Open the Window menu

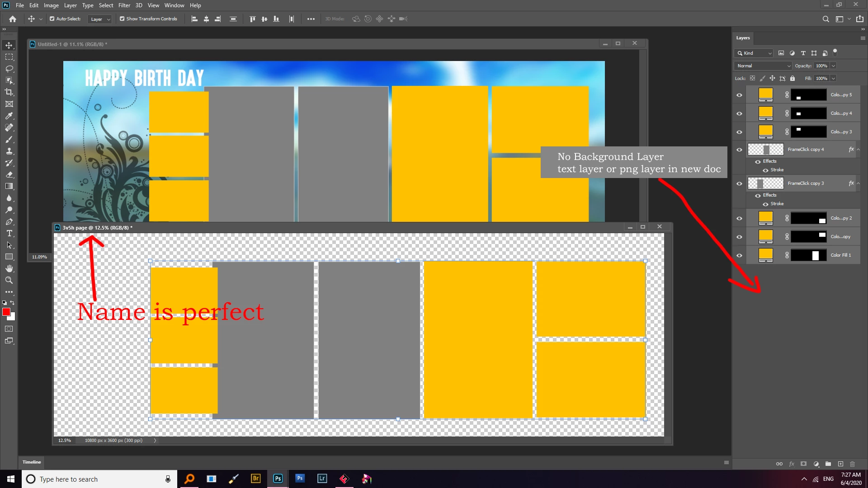[174, 5]
